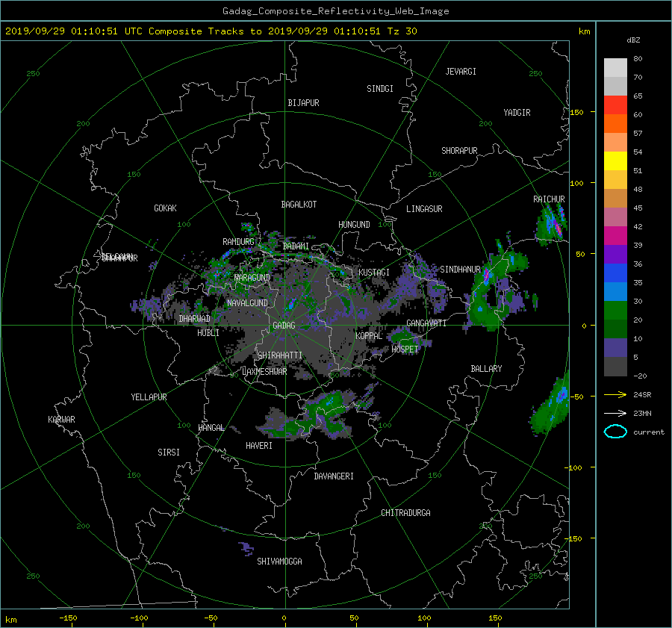Viewport: 672px width, 628px height.
Task: Click the SINDHANUR city label
Action: click(460, 270)
